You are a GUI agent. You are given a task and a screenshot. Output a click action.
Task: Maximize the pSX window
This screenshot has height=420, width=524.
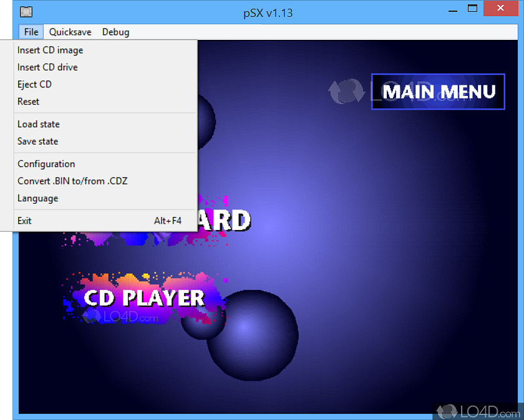coord(472,9)
